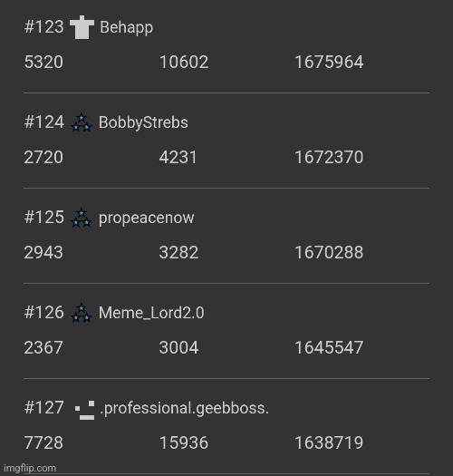This screenshot has width=453, height=476.
Task: Select rank #124 label
Action: (44, 122)
